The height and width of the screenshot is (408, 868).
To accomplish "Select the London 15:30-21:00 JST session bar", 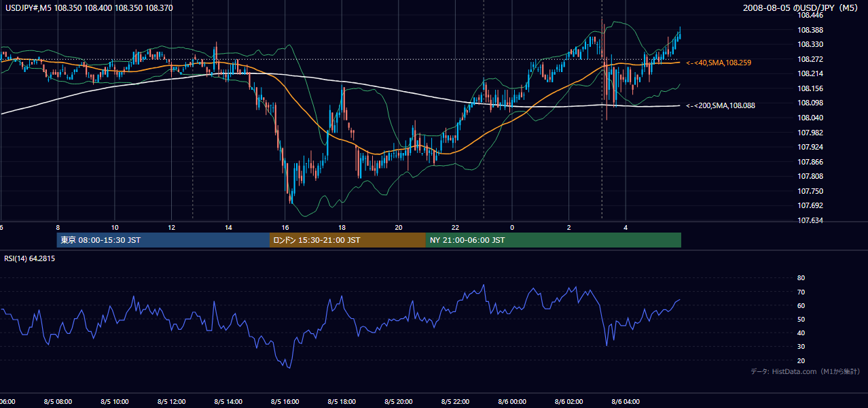I will [x=348, y=240].
